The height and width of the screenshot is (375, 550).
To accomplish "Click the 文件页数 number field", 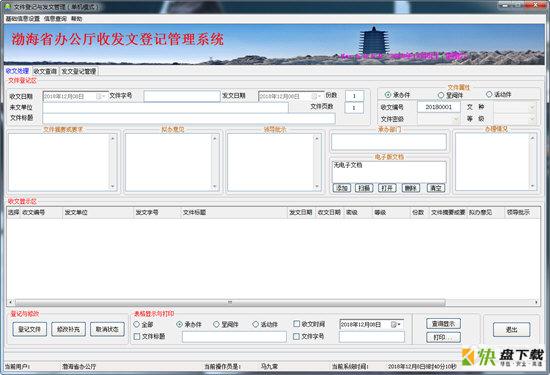I will pyautogui.click(x=354, y=108).
